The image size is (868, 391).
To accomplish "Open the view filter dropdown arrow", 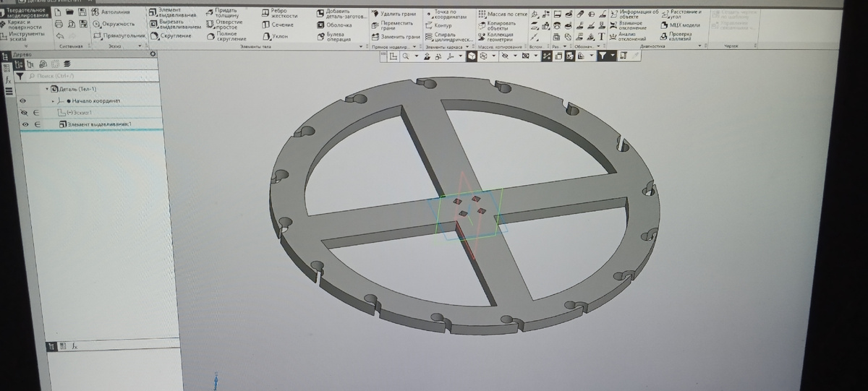I will pos(613,56).
